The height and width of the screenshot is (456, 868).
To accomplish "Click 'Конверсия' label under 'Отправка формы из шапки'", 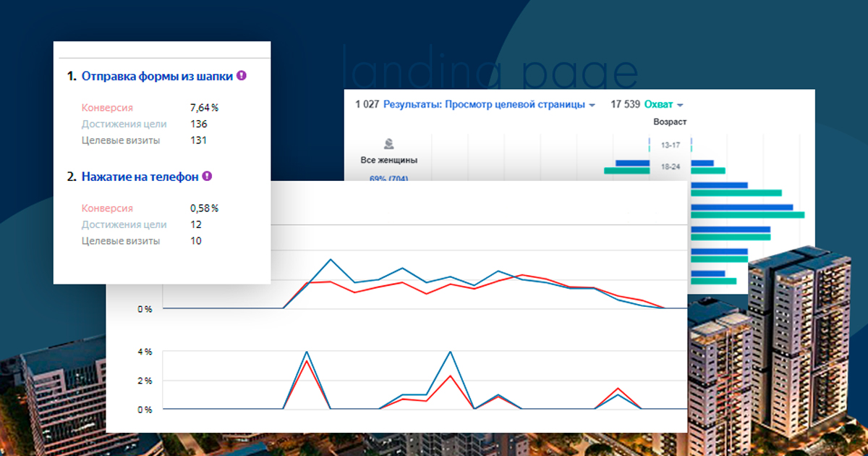I will 107,108.
